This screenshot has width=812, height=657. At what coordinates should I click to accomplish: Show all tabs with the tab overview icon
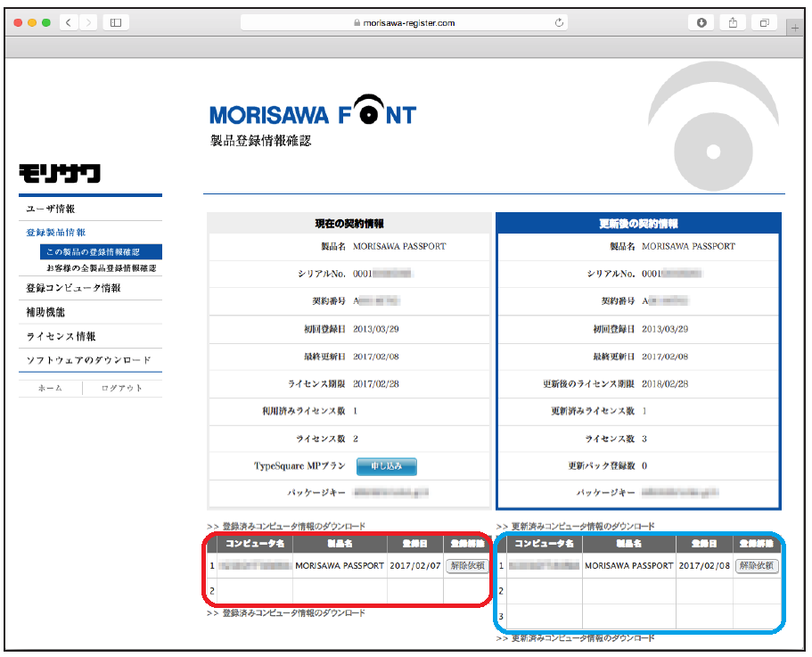(x=765, y=22)
